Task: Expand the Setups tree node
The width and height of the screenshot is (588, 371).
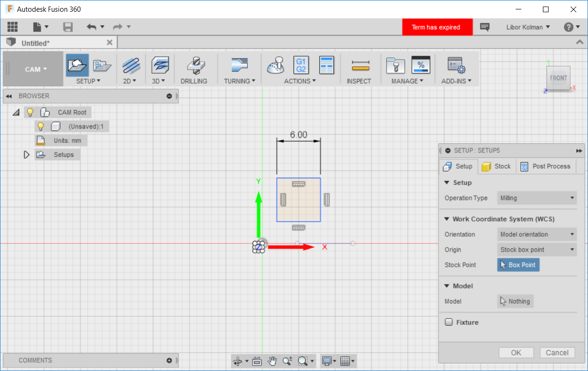Action: 27,155
